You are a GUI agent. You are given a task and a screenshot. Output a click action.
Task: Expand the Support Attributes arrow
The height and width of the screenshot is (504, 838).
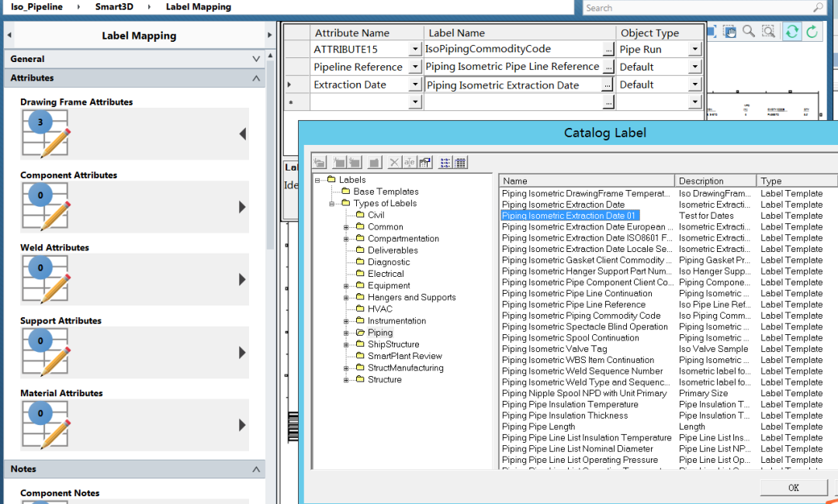pyautogui.click(x=242, y=352)
